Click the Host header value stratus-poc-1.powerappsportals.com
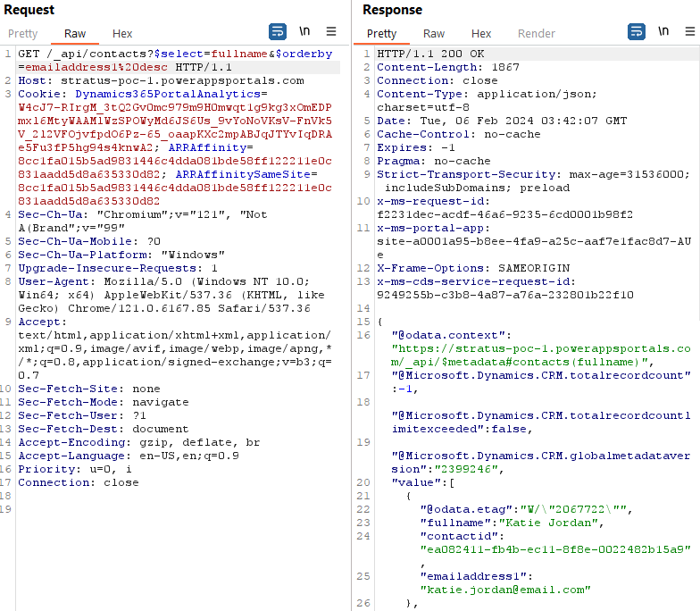The image size is (700, 611). 182,80
